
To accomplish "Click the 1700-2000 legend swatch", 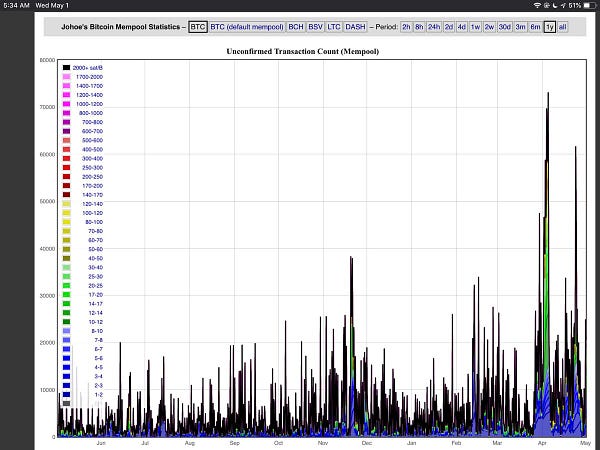I will (67, 77).
